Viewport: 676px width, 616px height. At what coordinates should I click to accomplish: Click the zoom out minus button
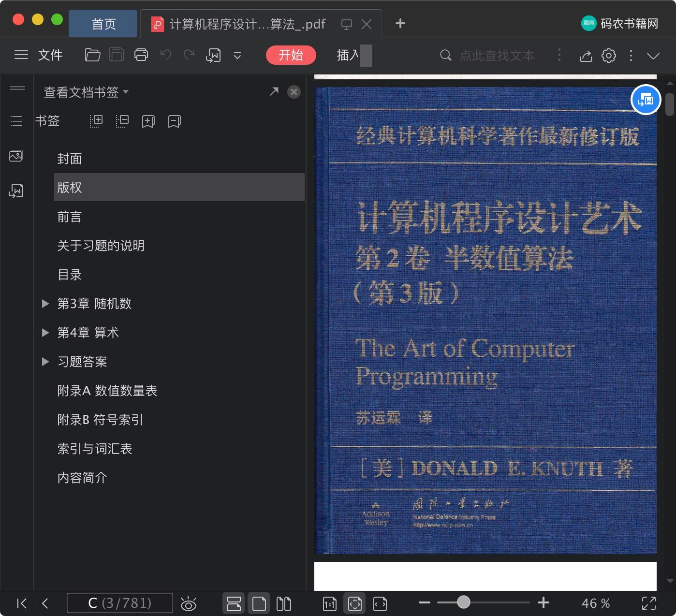[x=425, y=602]
